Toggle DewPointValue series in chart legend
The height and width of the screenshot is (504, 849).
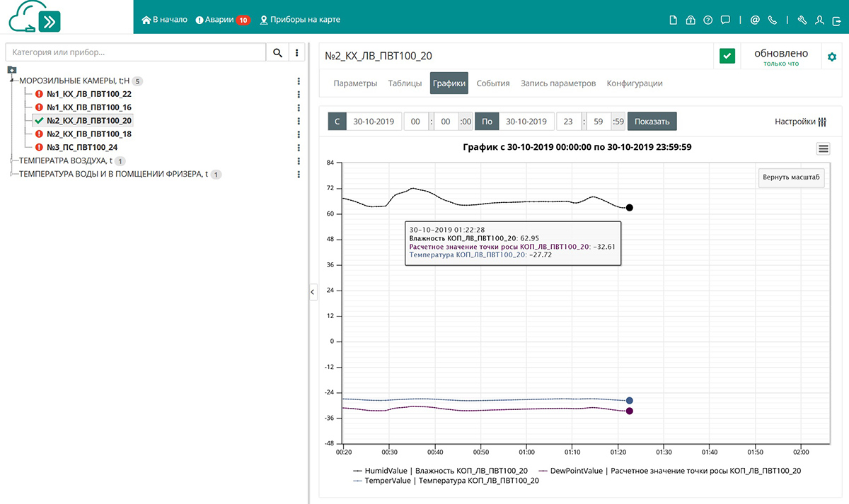coord(669,470)
